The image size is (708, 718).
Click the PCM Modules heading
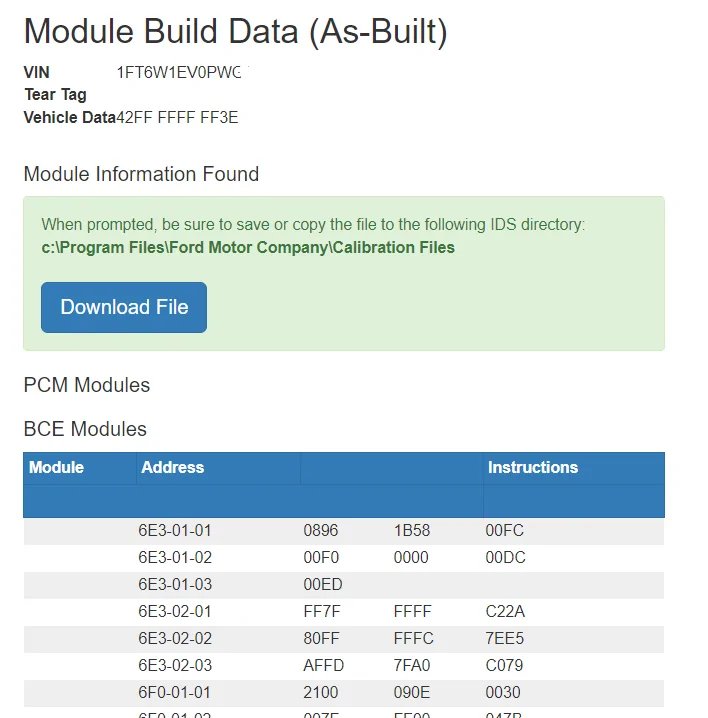[87, 385]
